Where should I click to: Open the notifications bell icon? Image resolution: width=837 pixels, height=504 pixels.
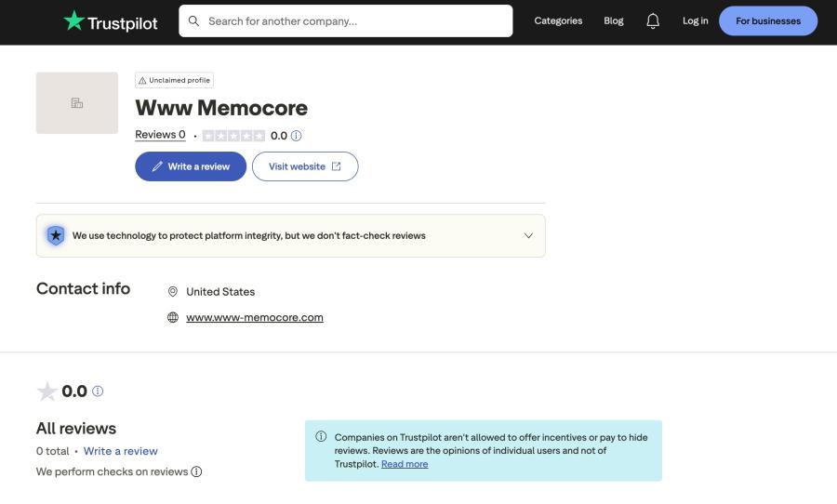click(x=653, y=20)
